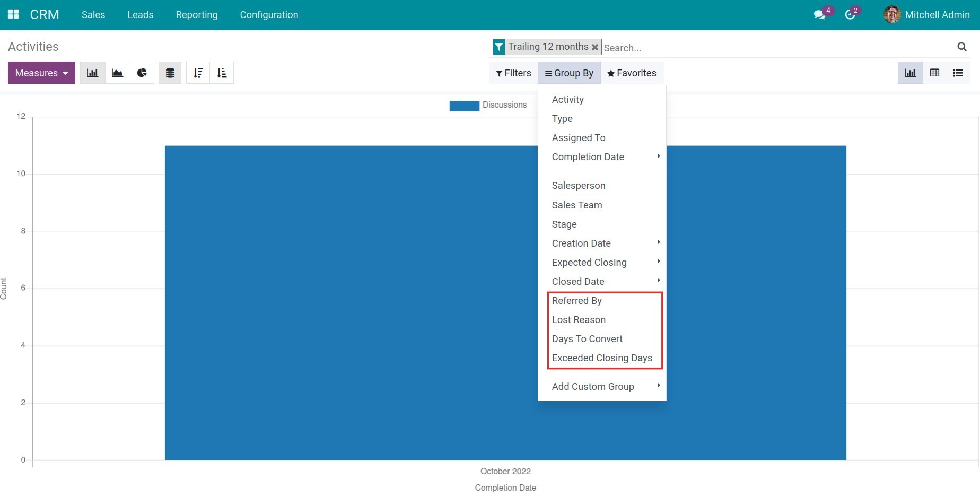Toggle the bar chart view type

[92, 73]
